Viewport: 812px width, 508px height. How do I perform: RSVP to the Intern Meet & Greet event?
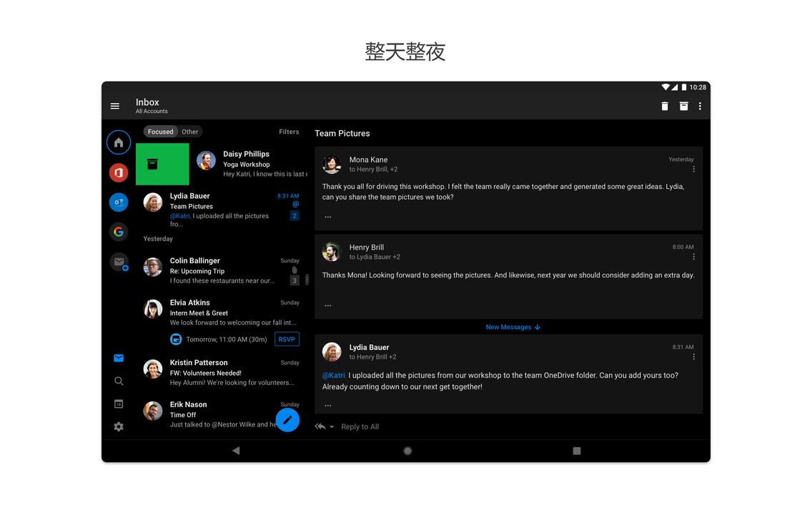pyautogui.click(x=287, y=338)
